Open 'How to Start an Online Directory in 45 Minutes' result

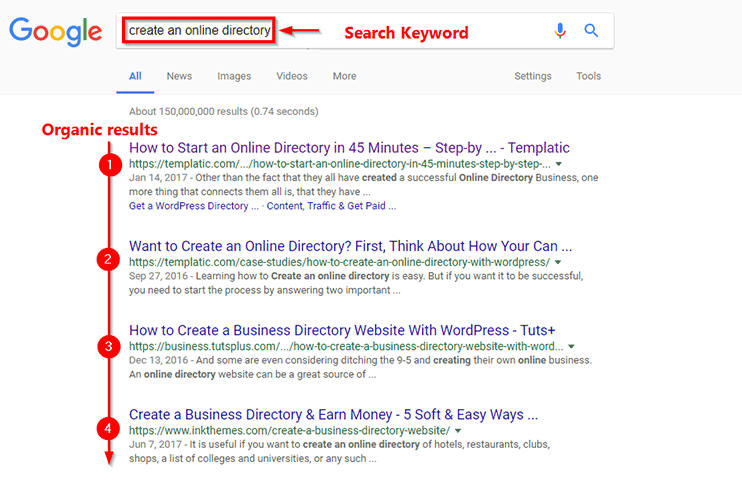349,148
